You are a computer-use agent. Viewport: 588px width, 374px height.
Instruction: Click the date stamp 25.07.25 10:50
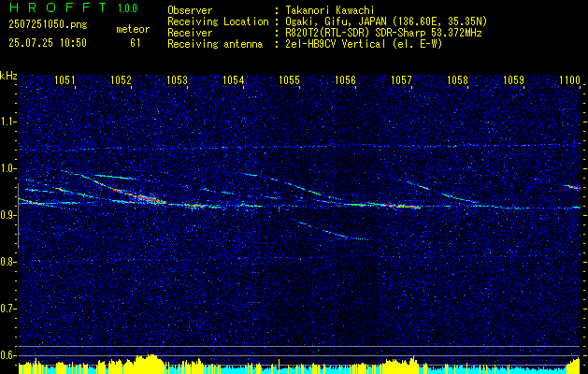click(x=48, y=43)
